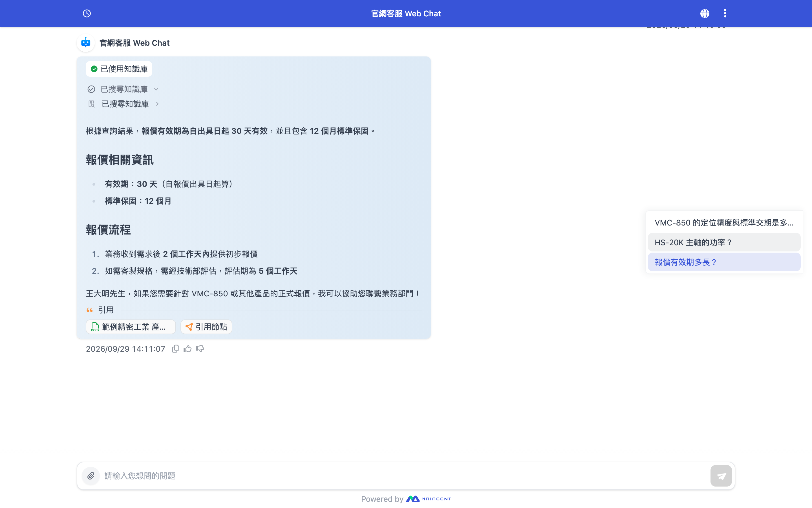Image resolution: width=812 pixels, height=508 pixels.
Task: Open language globe icon
Action: [705, 14]
